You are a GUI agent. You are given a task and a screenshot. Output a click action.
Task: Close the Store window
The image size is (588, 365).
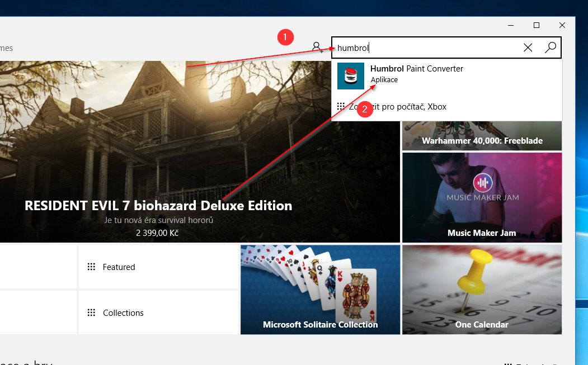coord(562,25)
